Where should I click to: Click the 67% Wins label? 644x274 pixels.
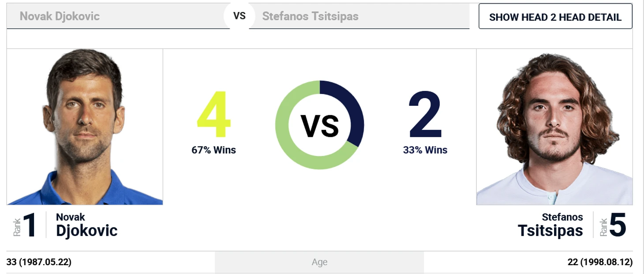pyautogui.click(x=213, y=150)
